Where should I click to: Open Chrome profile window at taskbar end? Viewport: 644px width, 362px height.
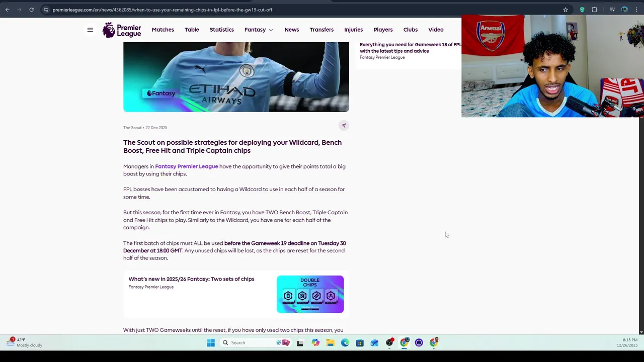434,343
